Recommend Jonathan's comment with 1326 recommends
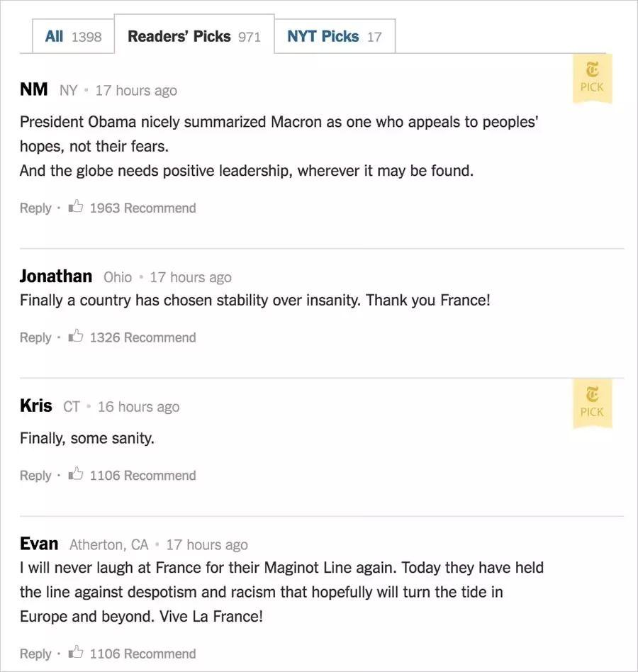The height and width of the screenshot is (672, 638). [x=142, y=337]
